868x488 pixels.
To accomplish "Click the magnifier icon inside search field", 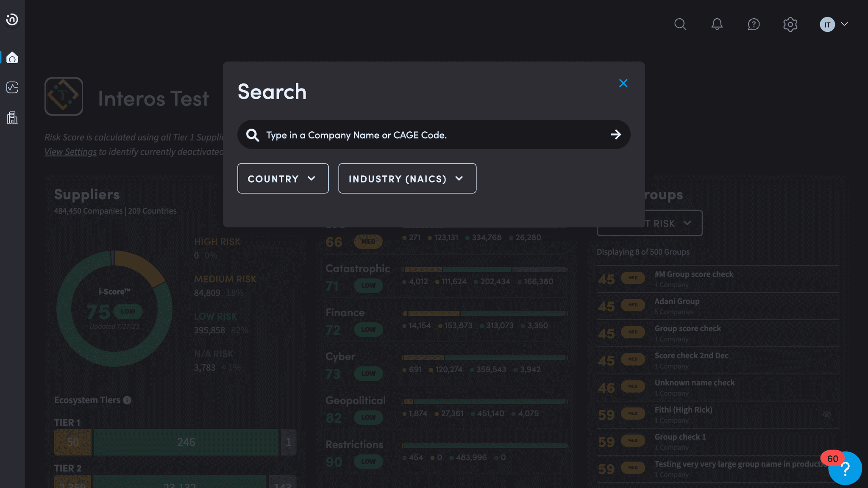I will pos(253,135).
